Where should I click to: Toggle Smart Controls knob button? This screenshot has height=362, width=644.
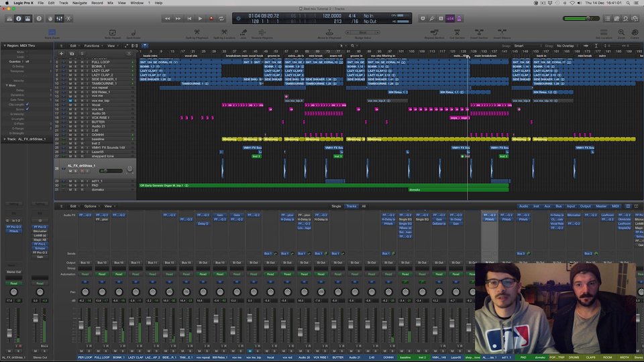coord(50,19)
